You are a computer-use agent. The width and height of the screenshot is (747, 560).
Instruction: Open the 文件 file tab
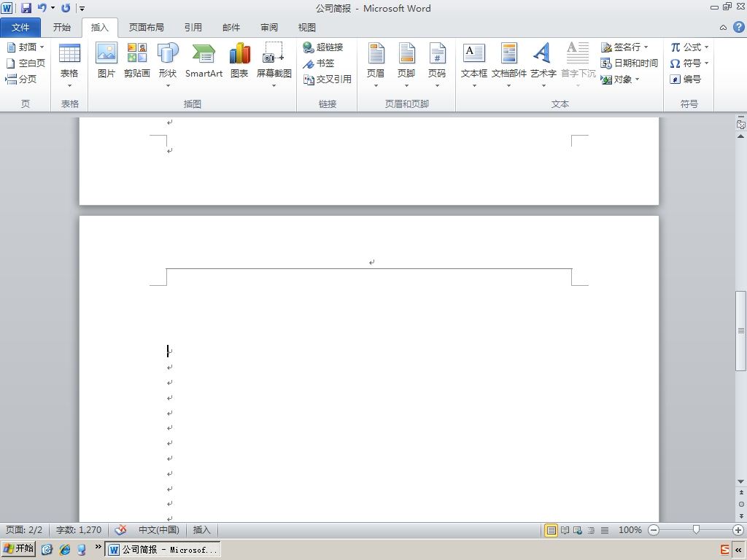pyautogui.click(x=20, y=28)
